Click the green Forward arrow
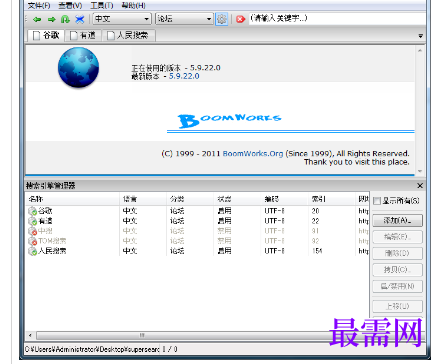441x364 pixels. [51, 19]
